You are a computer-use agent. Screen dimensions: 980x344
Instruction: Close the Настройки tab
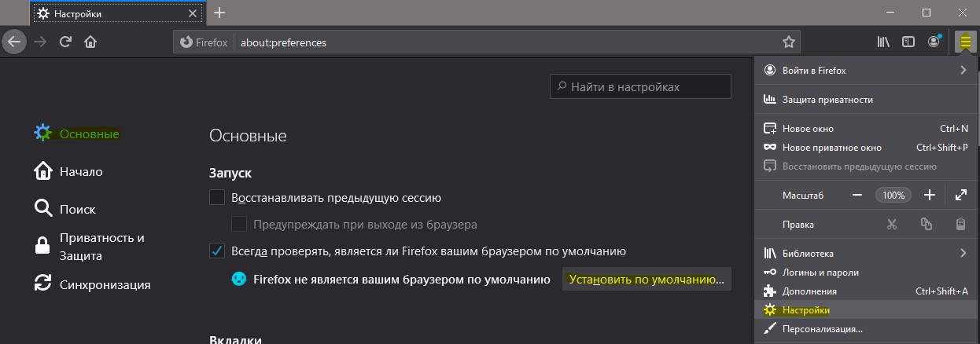(193, 13)
